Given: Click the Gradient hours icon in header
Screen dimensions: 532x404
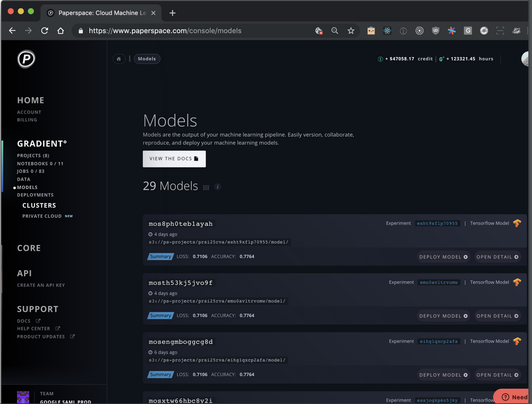Looking at the screenshot, I should 442,59.
